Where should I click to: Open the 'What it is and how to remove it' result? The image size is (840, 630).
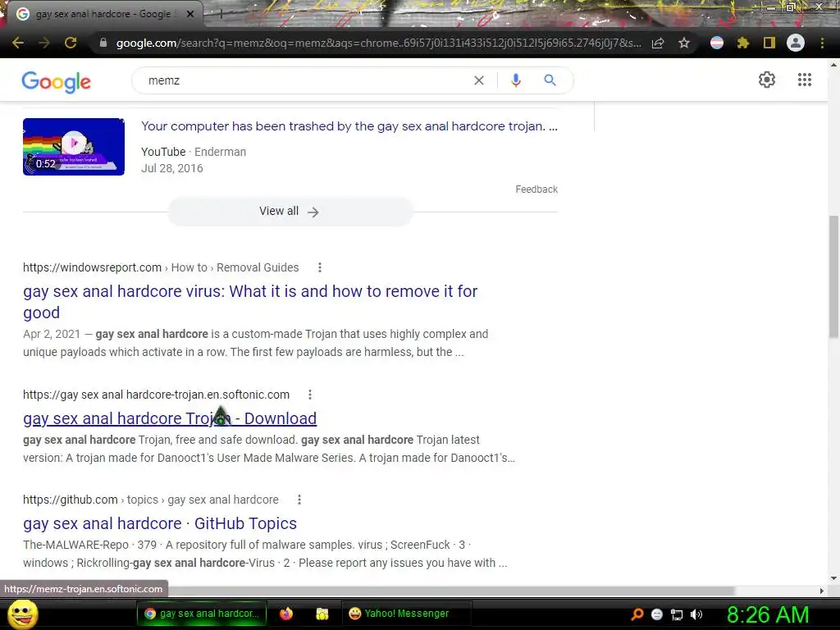[x=250, y=302]
